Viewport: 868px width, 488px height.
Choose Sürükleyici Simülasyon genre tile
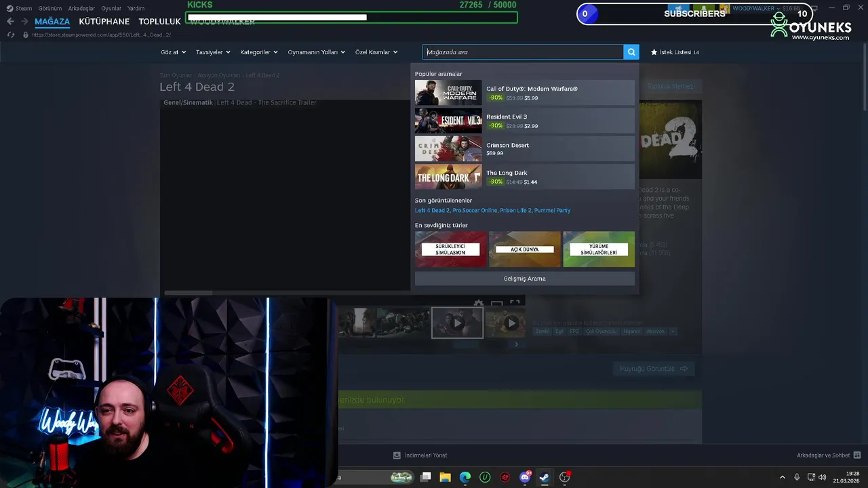pos(451,249)
